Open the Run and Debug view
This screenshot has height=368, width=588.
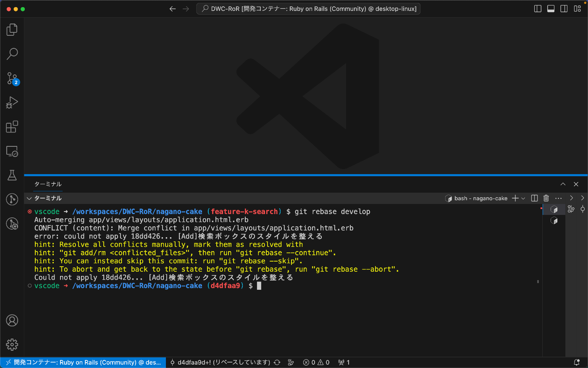[x=12, y=103]
